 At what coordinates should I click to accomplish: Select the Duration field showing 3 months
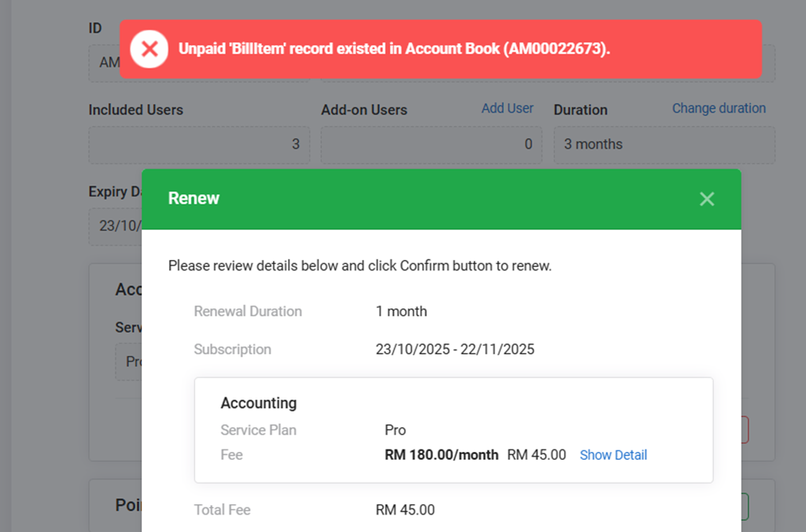(x=664, y=145)
